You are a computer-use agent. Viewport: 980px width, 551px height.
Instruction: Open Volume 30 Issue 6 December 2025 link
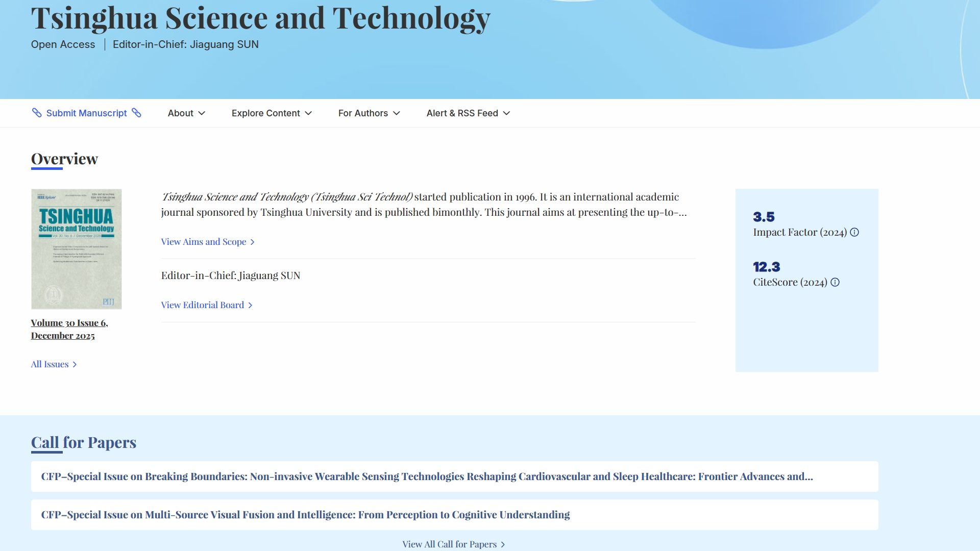click(69, 329)
